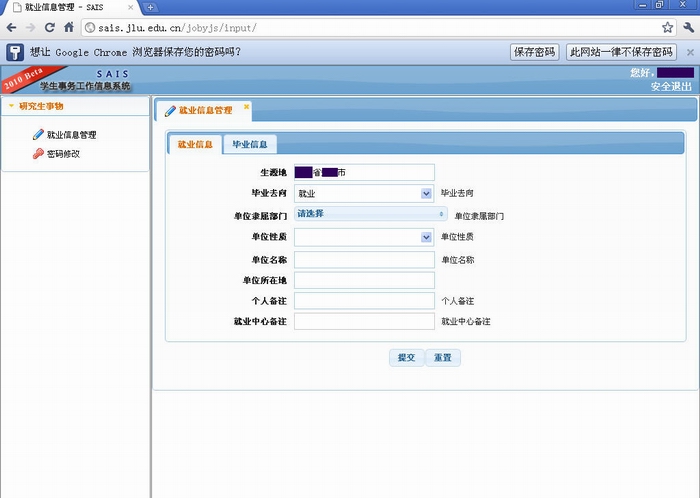Open a new browser tab with the plus button

click(150, 7)
